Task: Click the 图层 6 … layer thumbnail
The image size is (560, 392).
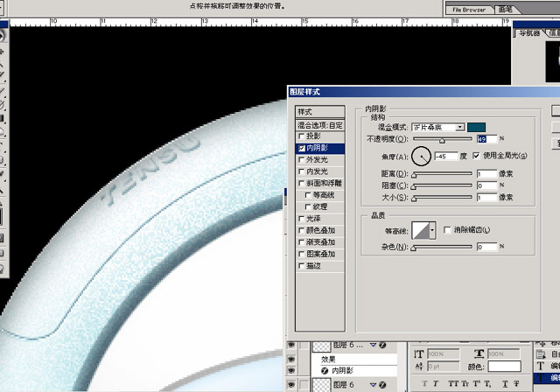Action: [321, 346]
